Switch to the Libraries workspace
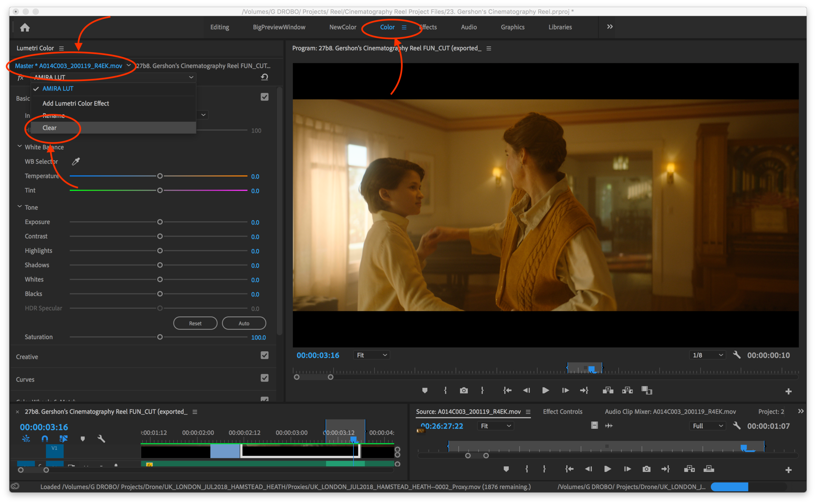 (560, 27)
